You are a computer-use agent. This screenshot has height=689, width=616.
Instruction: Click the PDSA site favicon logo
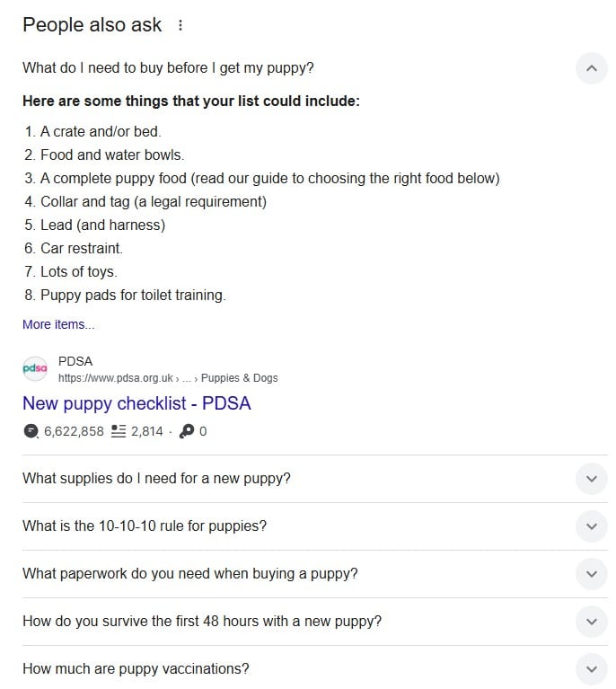point(35,368)
